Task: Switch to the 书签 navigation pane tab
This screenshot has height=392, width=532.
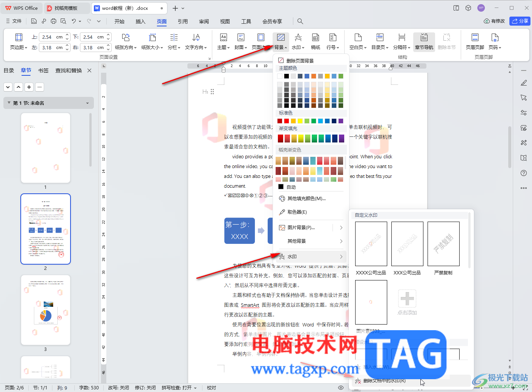Action: coord(43,70)
